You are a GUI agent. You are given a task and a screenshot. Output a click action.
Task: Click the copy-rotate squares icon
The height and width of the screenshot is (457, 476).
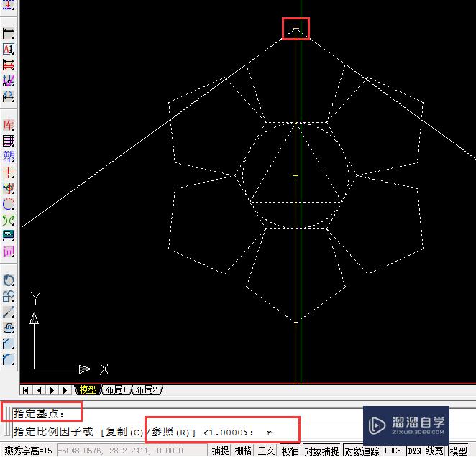pyautogui.click(x=9, y=296)
